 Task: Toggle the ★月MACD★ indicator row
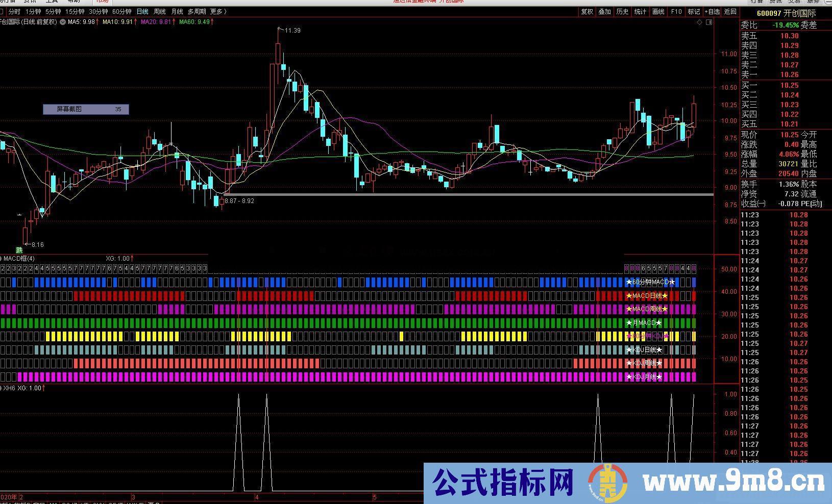[644, 322]
